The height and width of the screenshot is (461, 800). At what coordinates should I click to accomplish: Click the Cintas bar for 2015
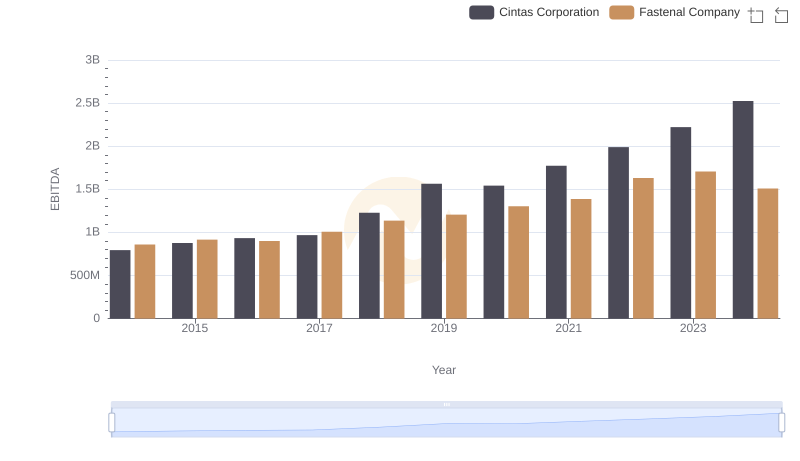[182, 280]
